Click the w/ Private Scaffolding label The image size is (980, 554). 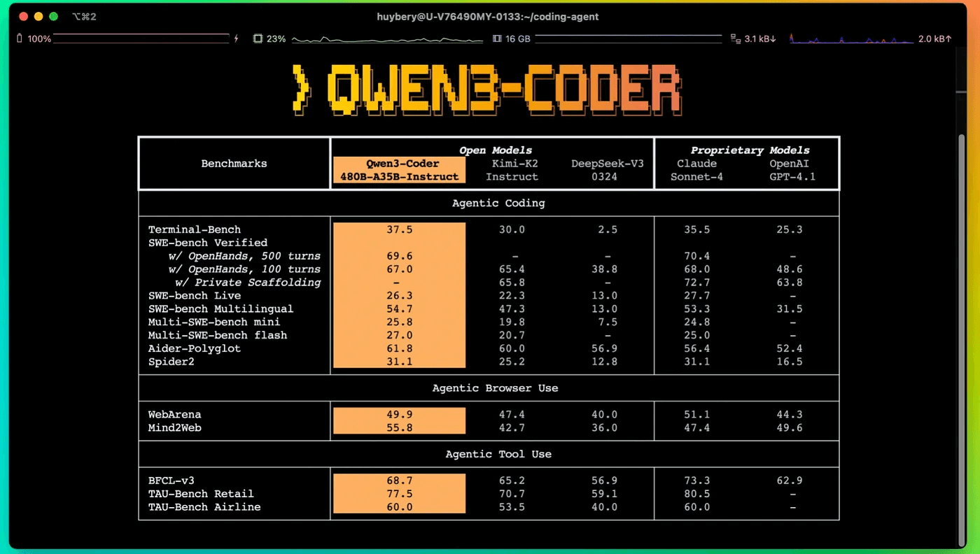[248, 283]
